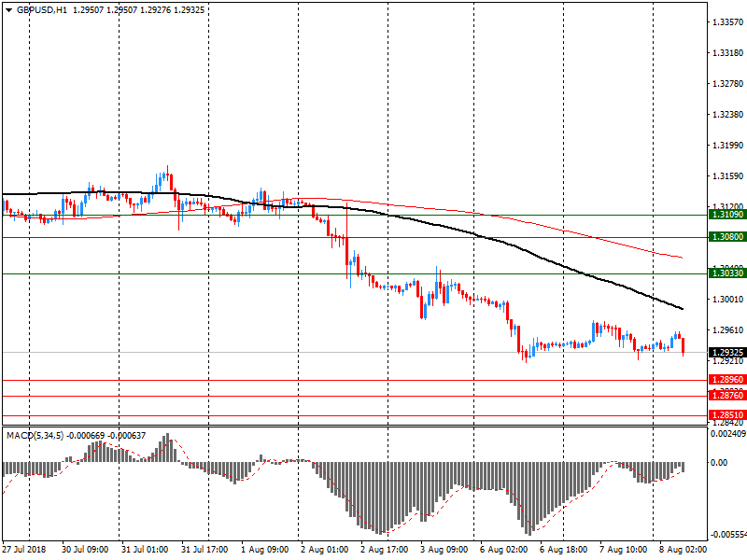Click the 1.32380 price scale value

[x=727, y=114]
